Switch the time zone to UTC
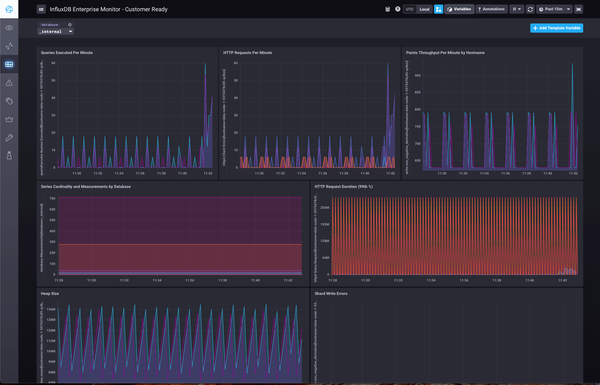 [410, 9]
